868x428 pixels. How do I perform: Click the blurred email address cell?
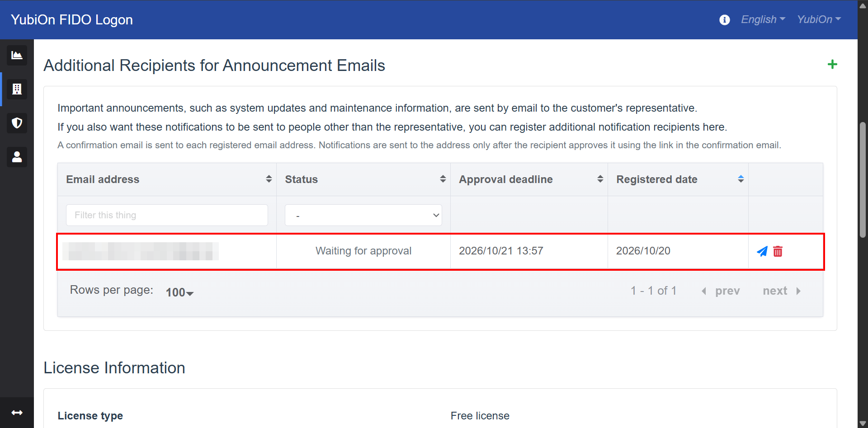tap(167, 251)
